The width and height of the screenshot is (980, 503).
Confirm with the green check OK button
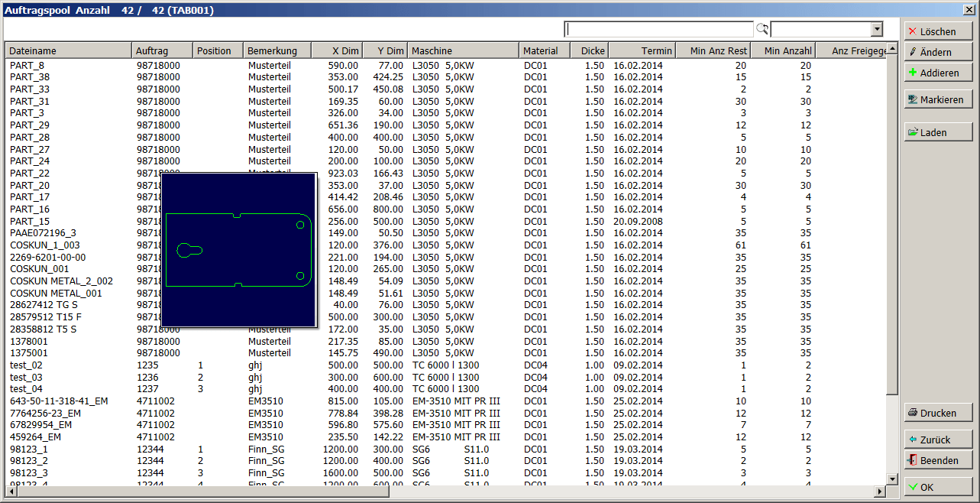click(x=938, y=487)
